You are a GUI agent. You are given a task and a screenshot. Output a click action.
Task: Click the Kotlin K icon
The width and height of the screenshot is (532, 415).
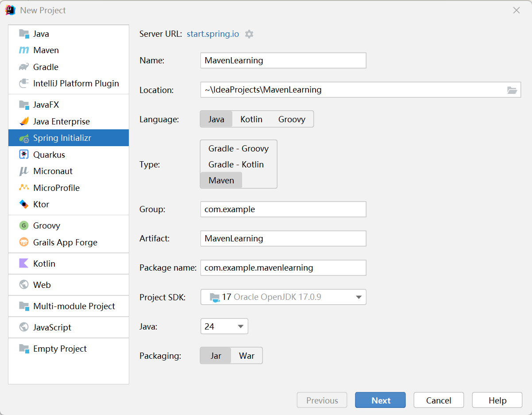(24, 264)
